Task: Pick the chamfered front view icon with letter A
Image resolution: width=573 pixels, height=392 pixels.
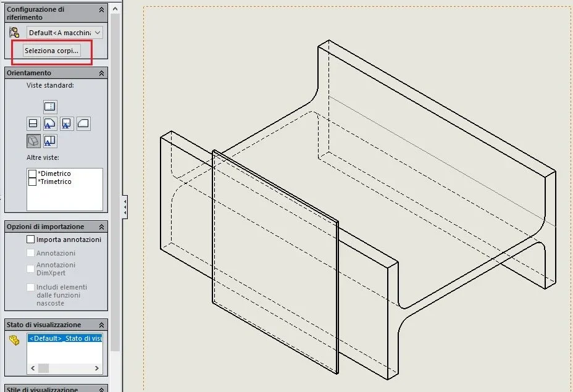Action: coord(50,123)
